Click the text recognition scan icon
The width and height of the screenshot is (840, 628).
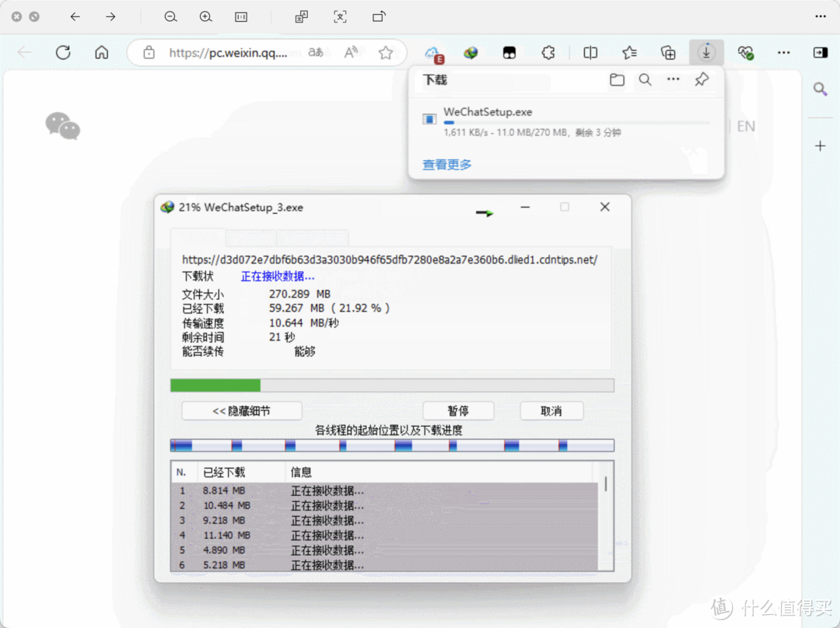pyautogui.click(x=340, y=16)
